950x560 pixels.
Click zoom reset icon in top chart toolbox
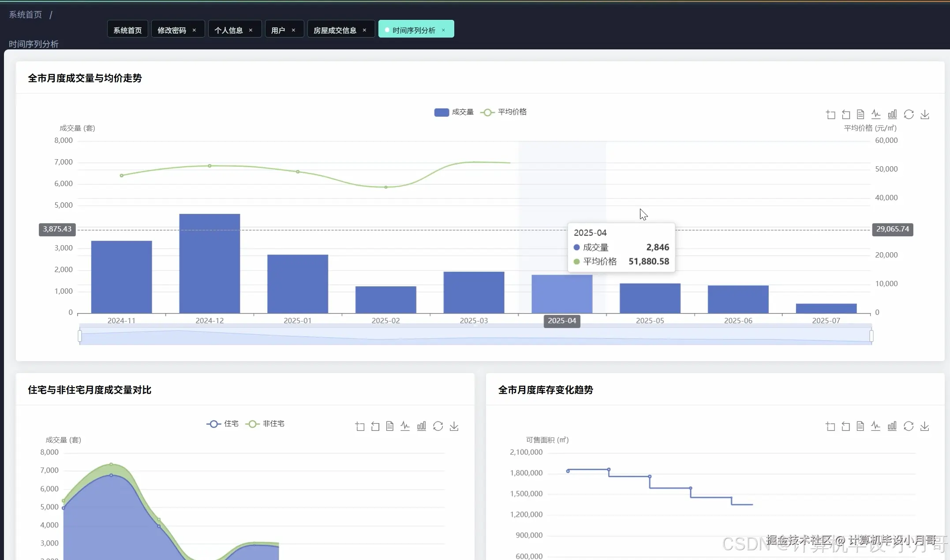pyautogui.click(x=846, y=115)
